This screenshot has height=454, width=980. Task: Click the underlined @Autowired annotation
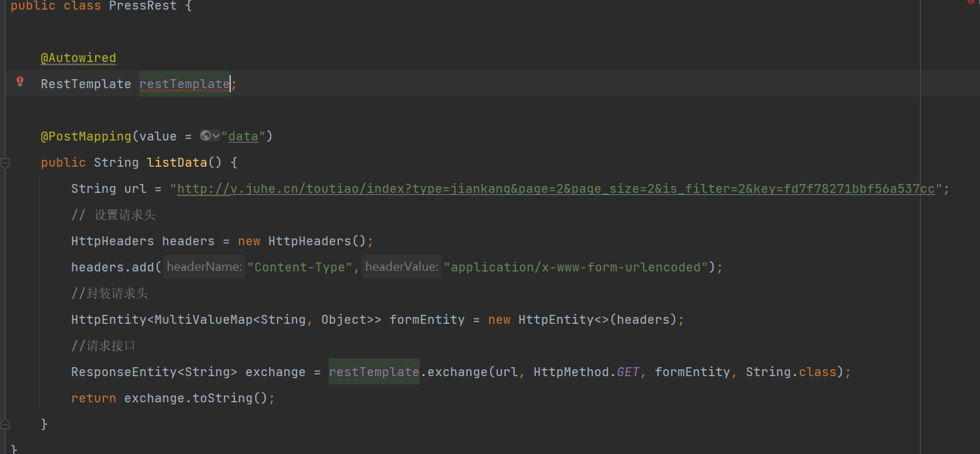(x=78, y=58)
